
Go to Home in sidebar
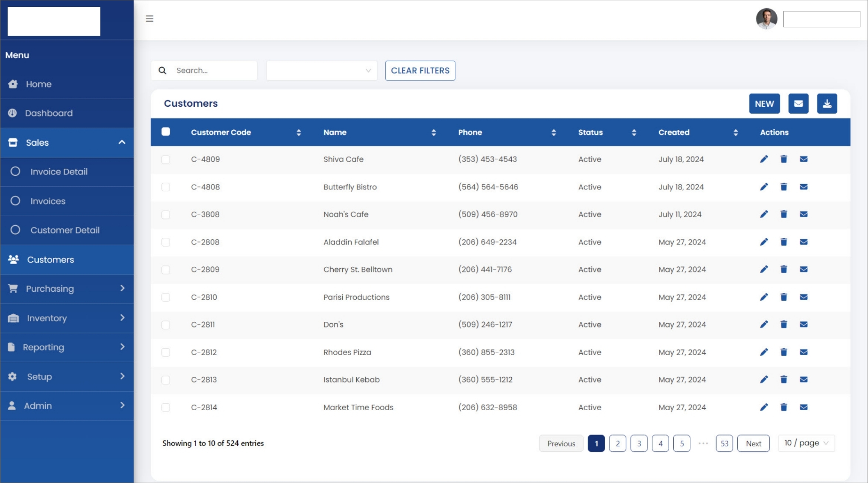pos(67,84)
